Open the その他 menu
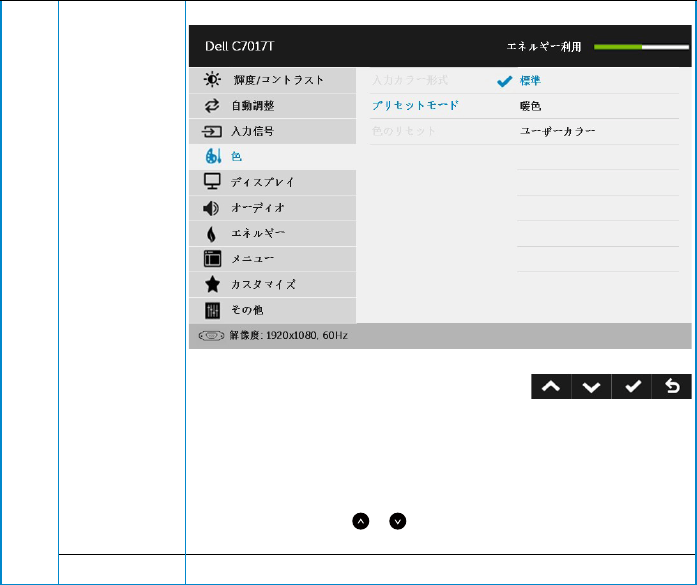697x585 pixels. point(272,310)
